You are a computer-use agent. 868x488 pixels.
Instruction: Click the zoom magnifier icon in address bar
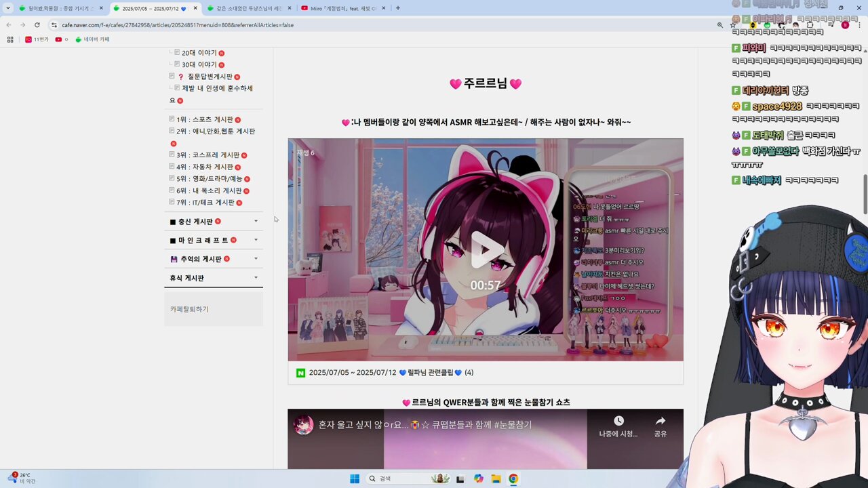719,25
